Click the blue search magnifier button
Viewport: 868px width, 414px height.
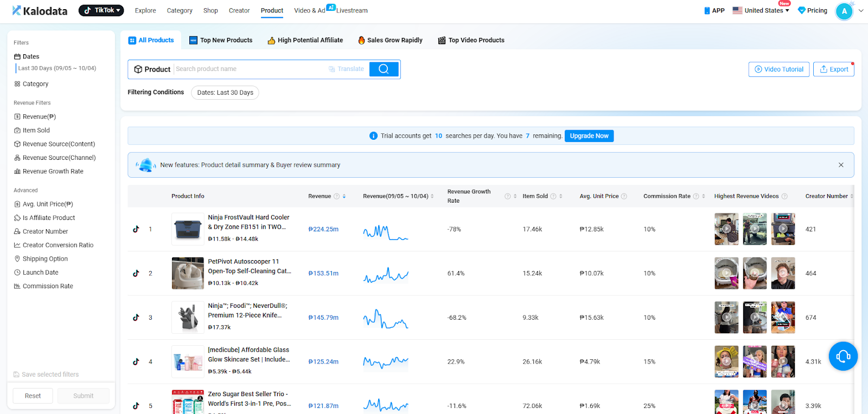384,69
